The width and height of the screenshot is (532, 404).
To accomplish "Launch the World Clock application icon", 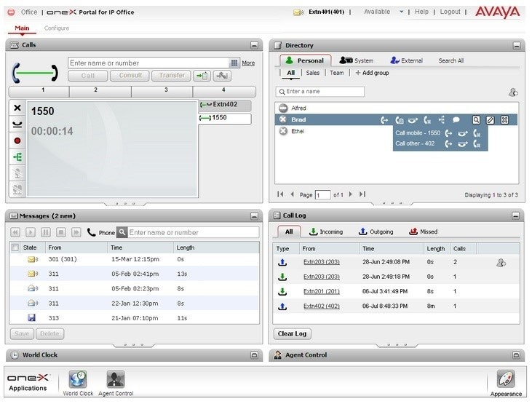I will (77, 380).
